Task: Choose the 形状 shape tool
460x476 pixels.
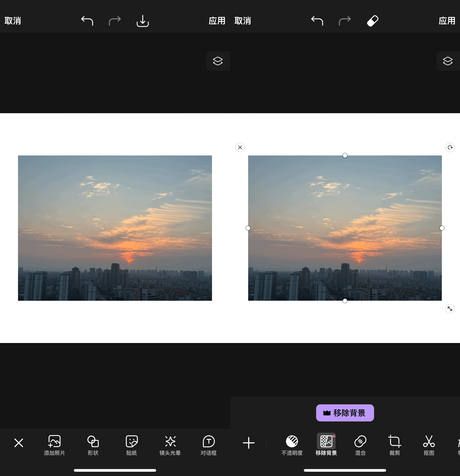Action: pyautogui.click(x=93, y=445)
